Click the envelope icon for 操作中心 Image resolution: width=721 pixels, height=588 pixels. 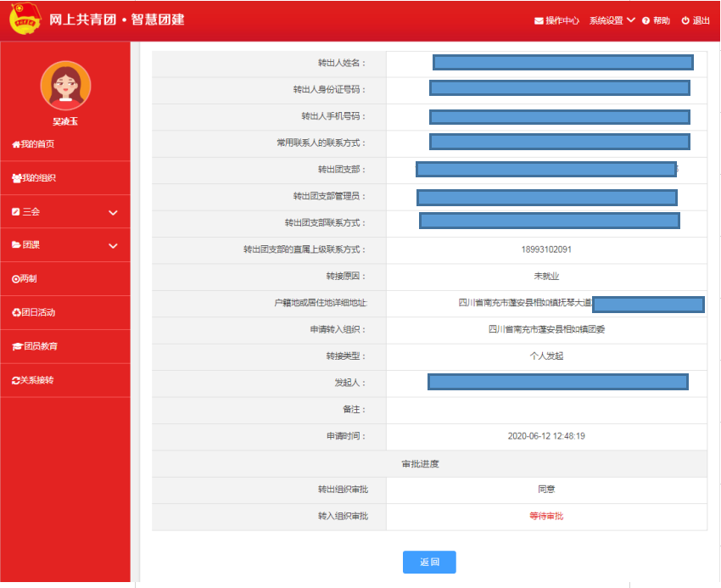(539, 21)
